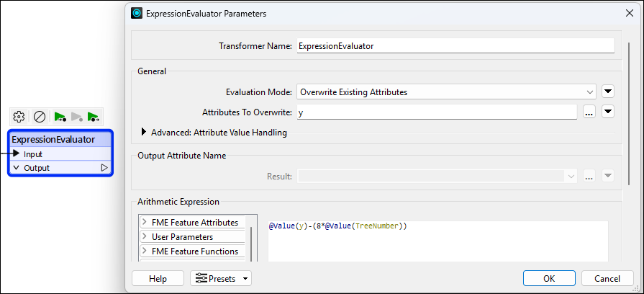
Task: Click the function tree scrollbar
Action: click(x=251, y=245)
